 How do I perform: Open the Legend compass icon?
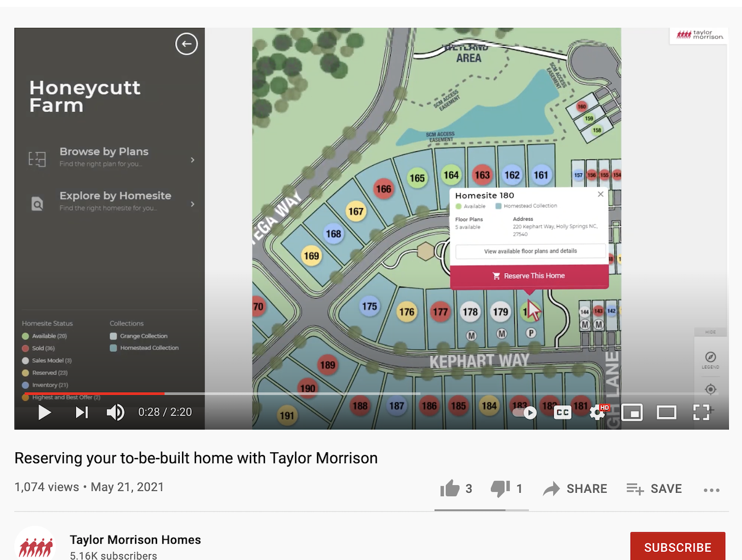tap(711, 357)
